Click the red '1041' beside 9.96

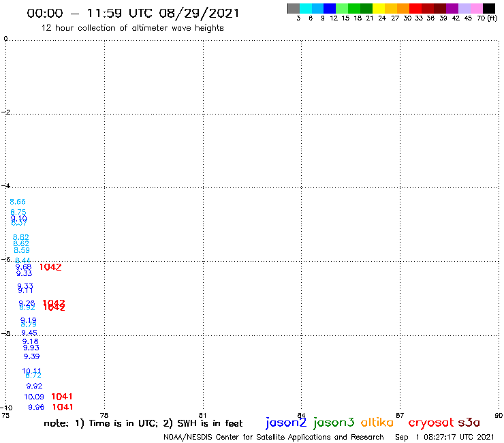click(63, 407)
